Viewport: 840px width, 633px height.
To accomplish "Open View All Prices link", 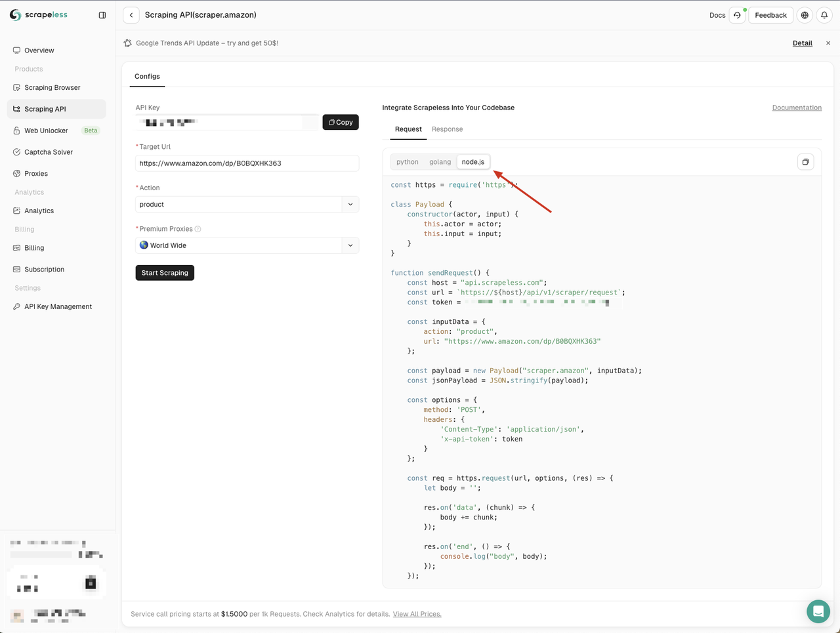I will click(x=417, y=615).
